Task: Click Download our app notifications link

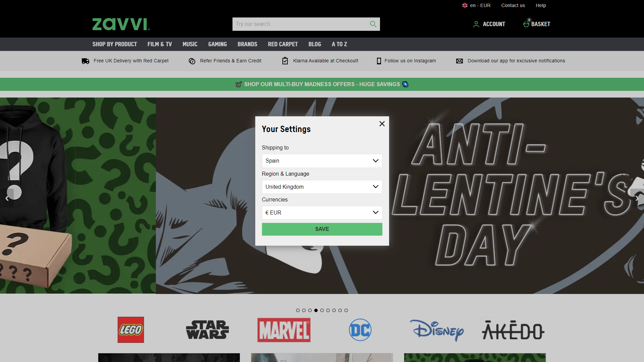Action: (x=516, y=61)
